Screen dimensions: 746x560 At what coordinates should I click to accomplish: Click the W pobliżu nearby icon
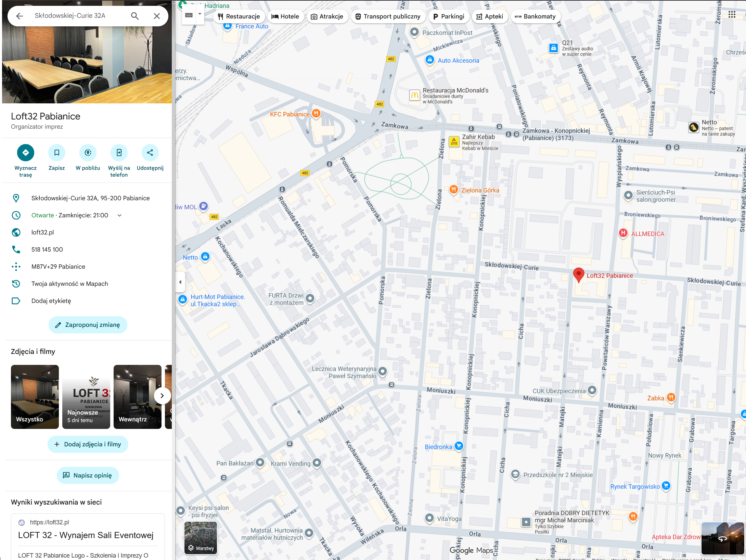(x=88, y=153)
